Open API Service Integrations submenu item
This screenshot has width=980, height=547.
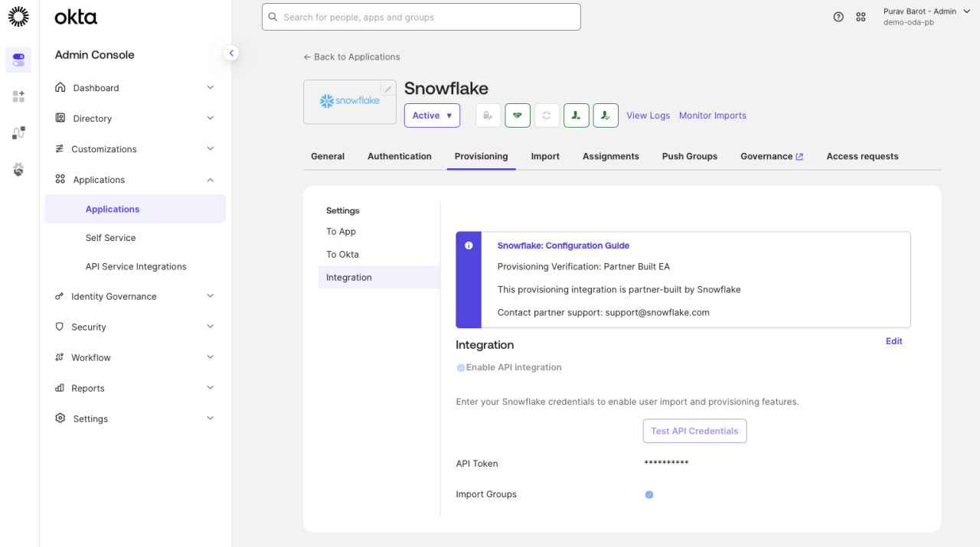click(135, 267)
